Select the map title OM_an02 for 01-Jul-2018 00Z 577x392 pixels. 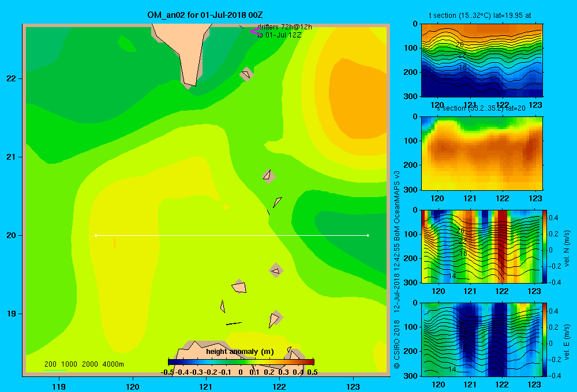205,15
